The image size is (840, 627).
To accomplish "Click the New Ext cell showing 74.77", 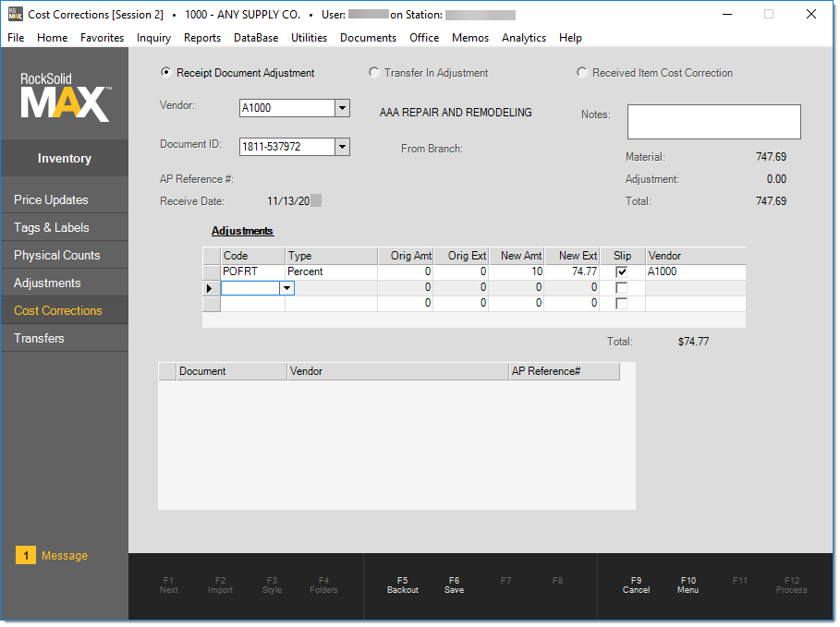I will [572, 272].
